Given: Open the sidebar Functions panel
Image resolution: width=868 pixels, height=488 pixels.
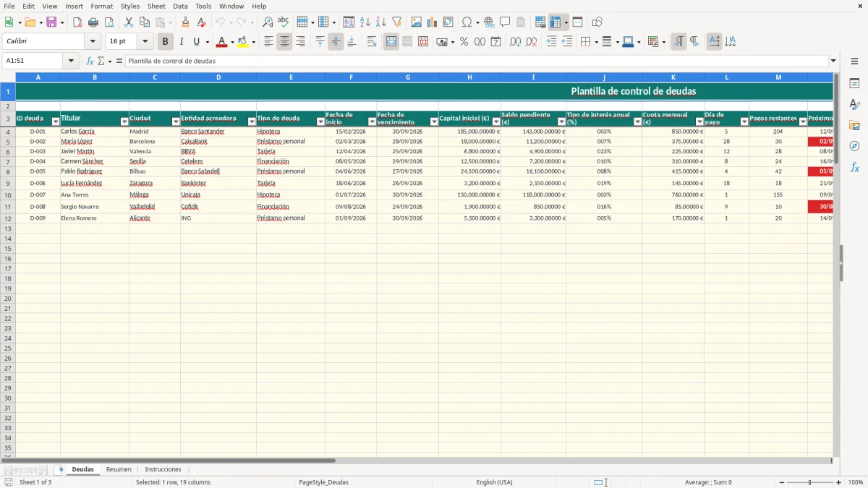Looking at the screenshot, I should click(x=854, y=167).
